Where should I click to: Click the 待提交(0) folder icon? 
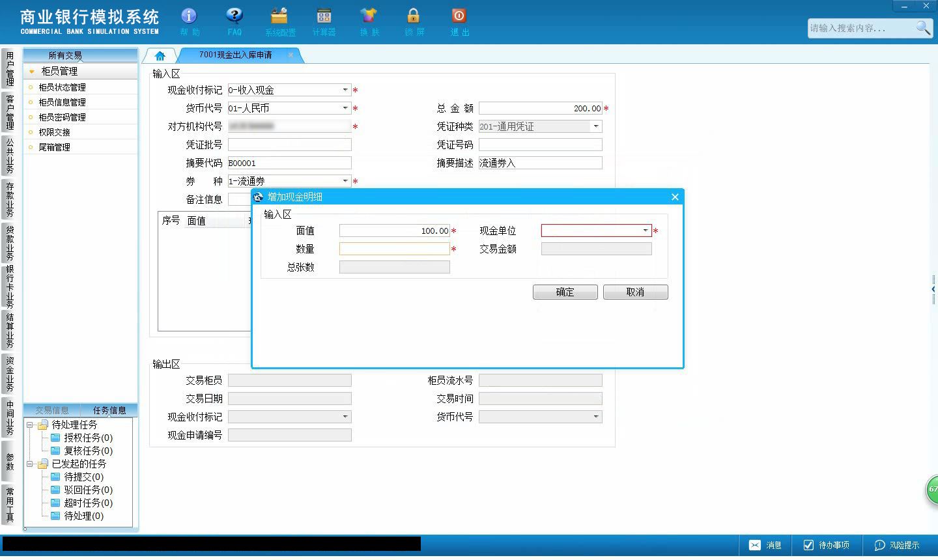pos(55,477)
